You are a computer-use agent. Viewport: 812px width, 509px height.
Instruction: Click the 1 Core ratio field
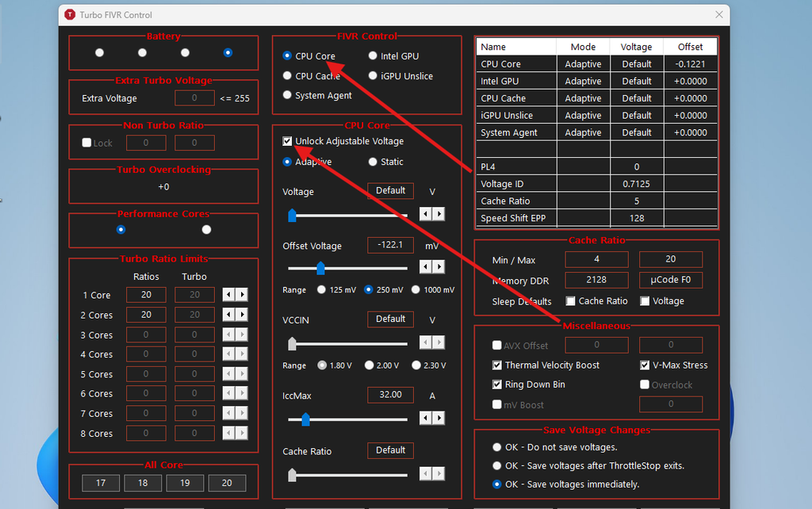(x=146, y=295)
